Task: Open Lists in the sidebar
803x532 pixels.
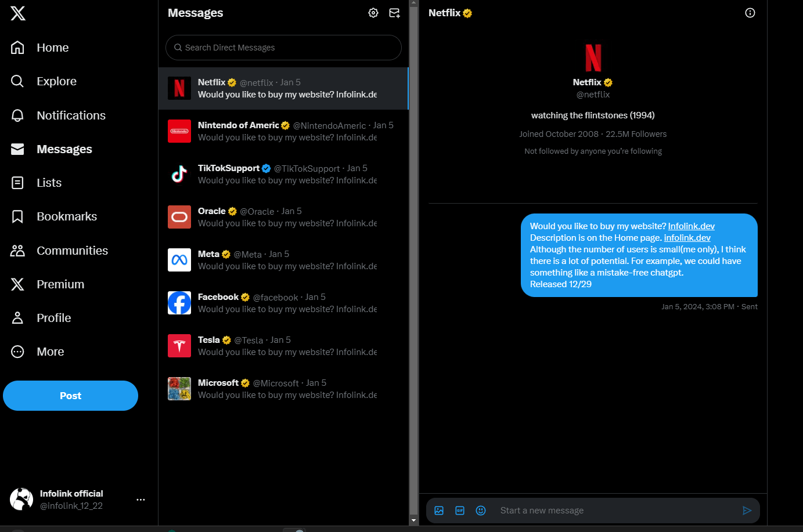Action: pyautogui.click(x=37, y=183)
